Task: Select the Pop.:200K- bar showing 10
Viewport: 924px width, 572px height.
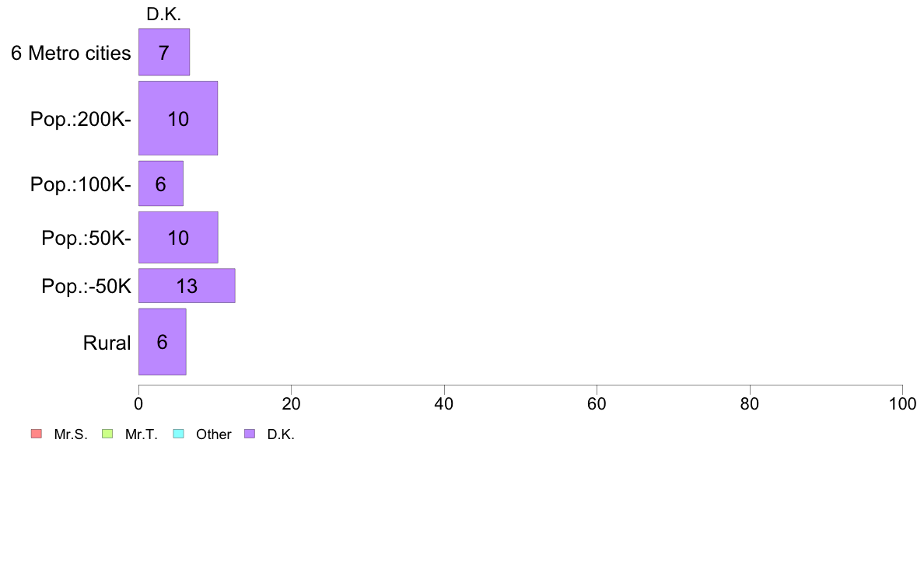Action: pos(178,118)
